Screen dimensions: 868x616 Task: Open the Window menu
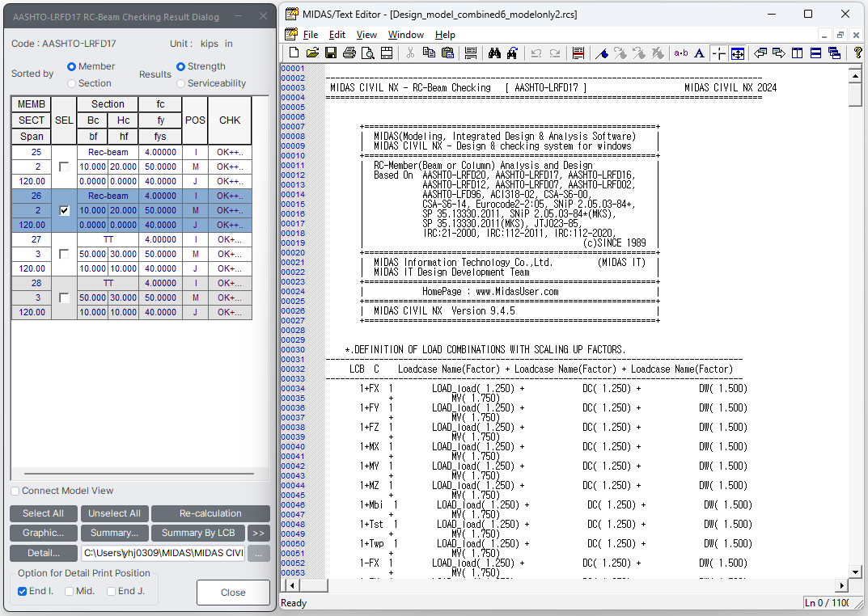click(406, 35)
